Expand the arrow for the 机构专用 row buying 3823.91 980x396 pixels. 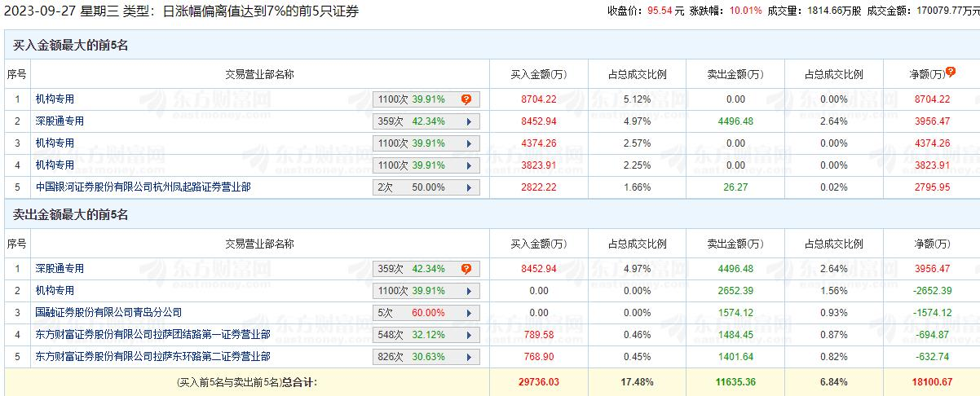469,165
